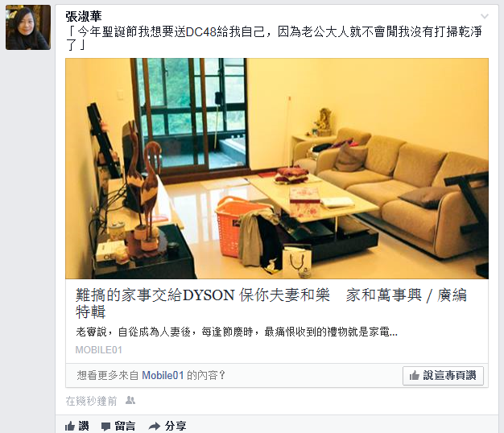504x433 pixels.
Task: Click the 留言 comment bubble icon
Action: point(105,427)
